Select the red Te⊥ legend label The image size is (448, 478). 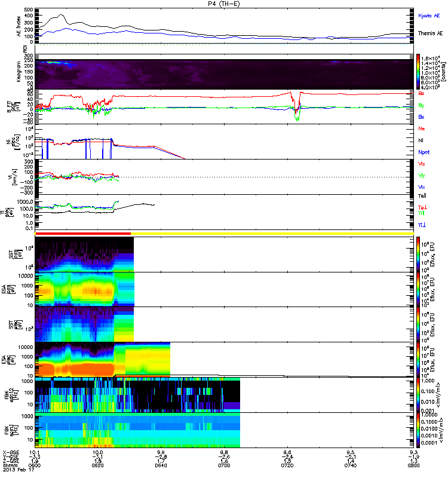(x=422, y=207)
